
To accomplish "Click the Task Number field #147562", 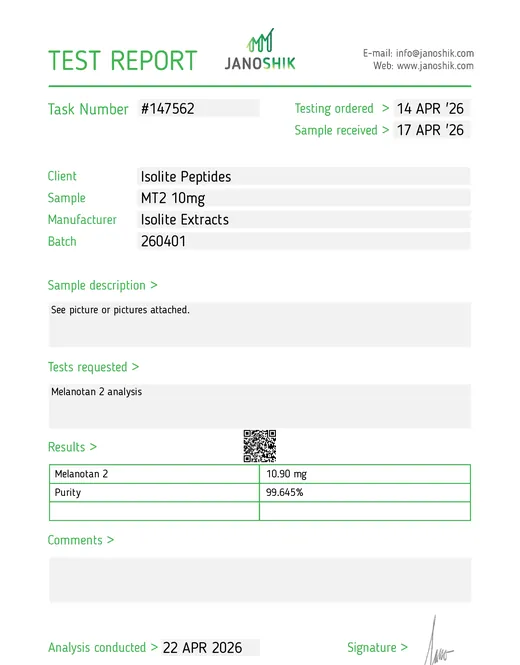I will pos(198,109).
